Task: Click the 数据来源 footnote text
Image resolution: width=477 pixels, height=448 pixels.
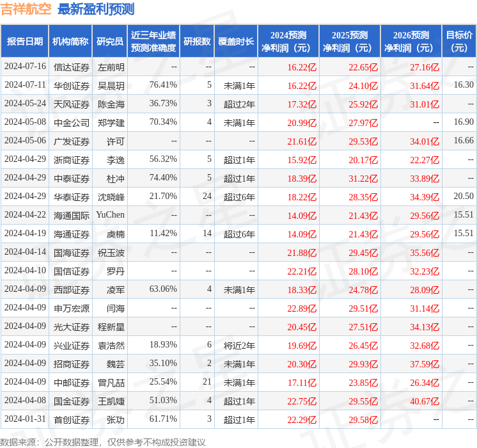Action: 103,442
